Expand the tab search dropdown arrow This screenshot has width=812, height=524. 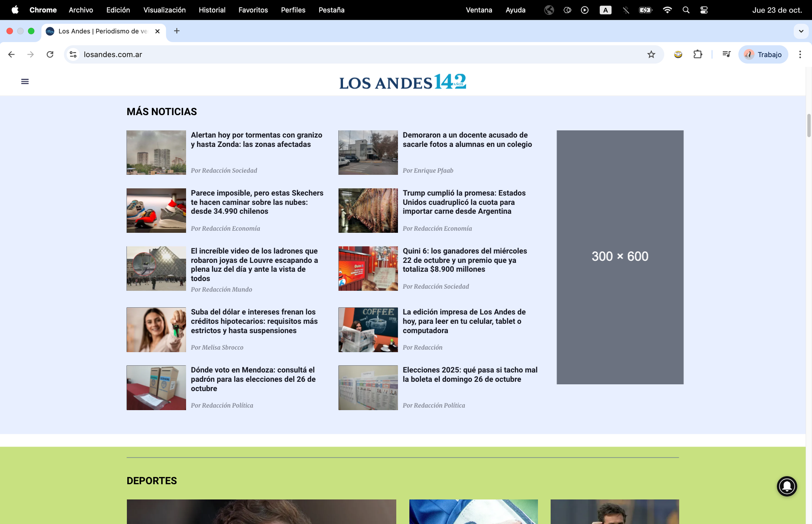pos(801,31)
